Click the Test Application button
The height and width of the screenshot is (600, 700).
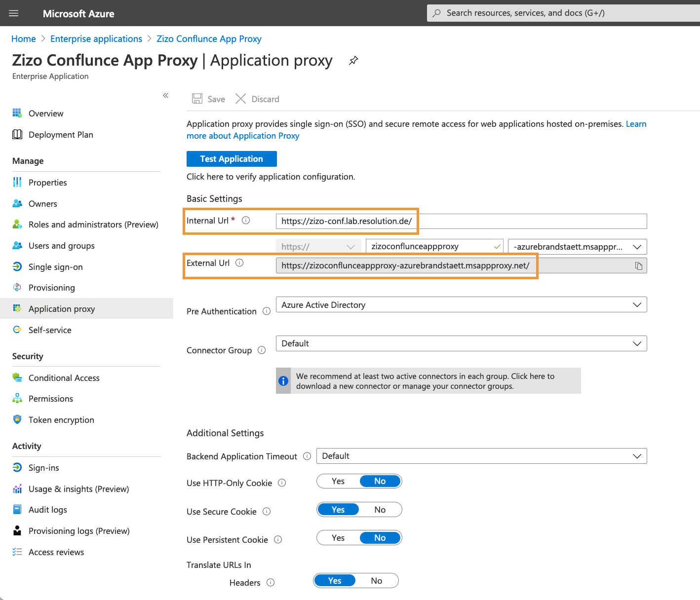(x=232, y=159)
